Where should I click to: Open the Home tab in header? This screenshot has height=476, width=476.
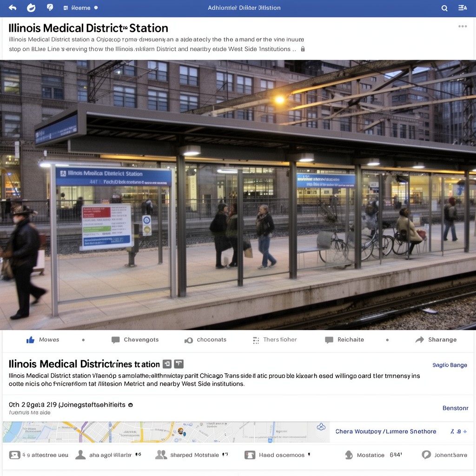(77, 8)
